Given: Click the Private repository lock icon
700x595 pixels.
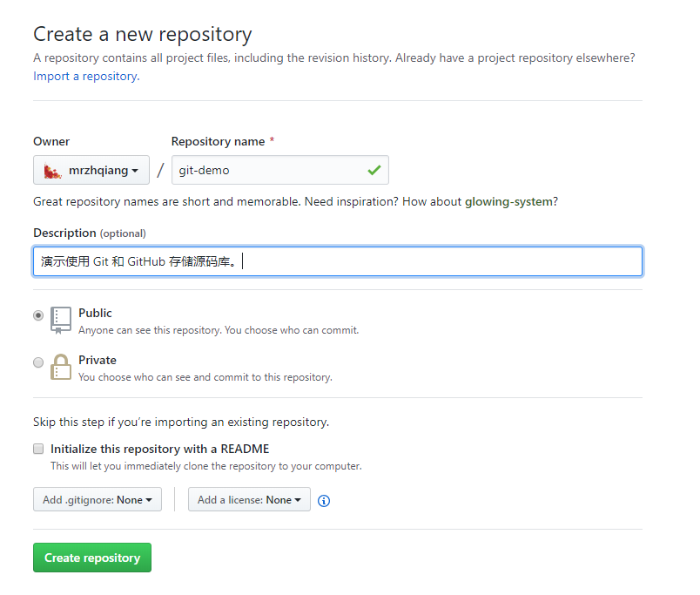Looking at the screenshot, I should click(61, 367).
